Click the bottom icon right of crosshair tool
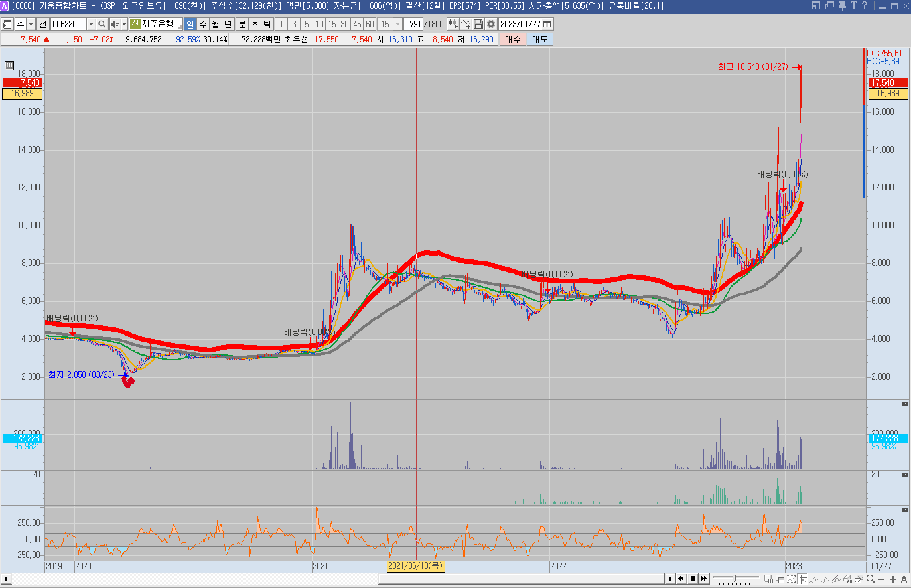Viewport: 911px width, 588px height. pyautogui.click(x=813, y=579)
